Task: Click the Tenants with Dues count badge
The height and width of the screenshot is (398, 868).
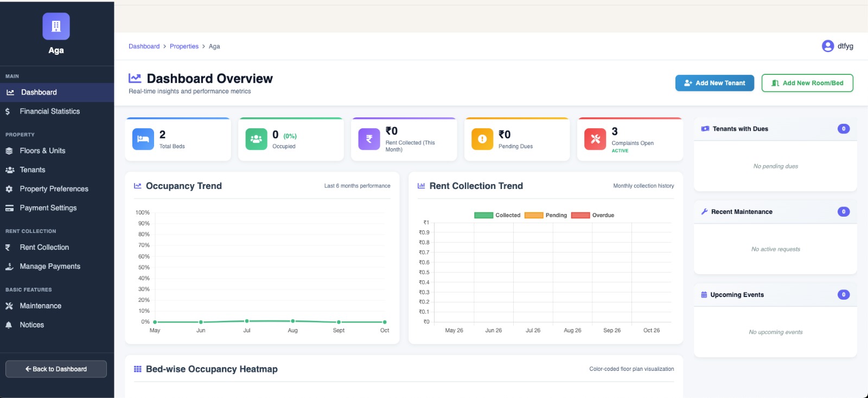Action: pos(844,129)
